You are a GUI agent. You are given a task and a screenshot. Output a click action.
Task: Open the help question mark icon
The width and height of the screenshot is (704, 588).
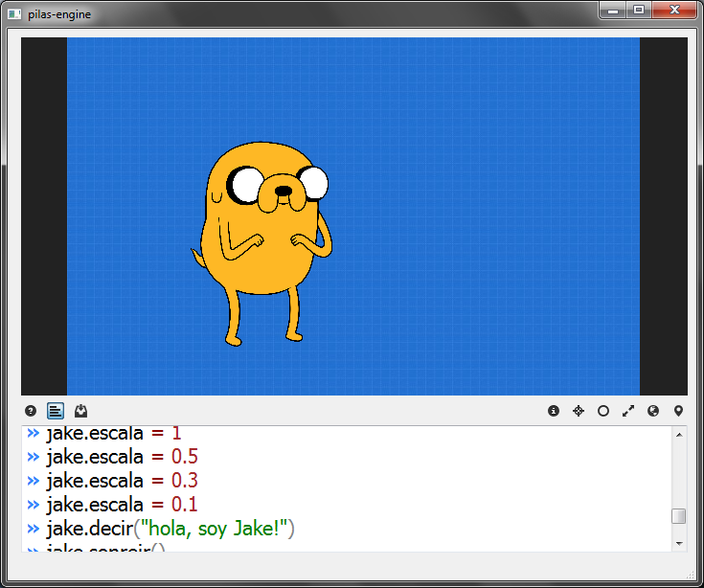point(31,411)
